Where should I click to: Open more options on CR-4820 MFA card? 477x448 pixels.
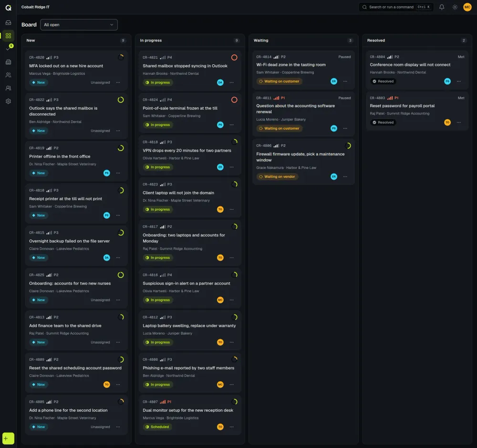pyautogui.click(x=118, y=82)
